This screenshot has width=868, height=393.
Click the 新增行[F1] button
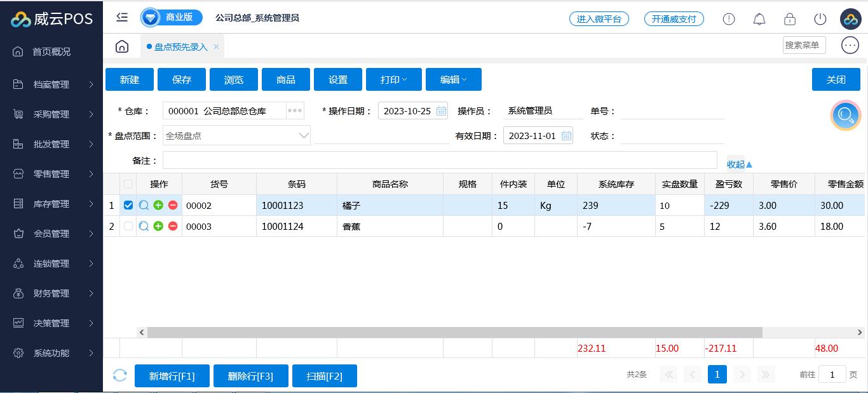(x=172, y=376)
